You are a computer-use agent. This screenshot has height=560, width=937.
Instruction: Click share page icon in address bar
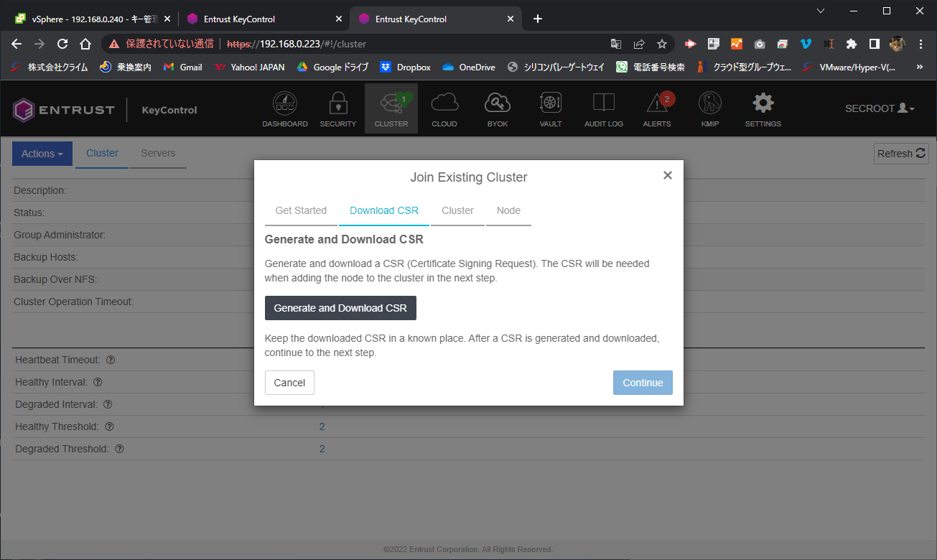(x=639, y=44)
